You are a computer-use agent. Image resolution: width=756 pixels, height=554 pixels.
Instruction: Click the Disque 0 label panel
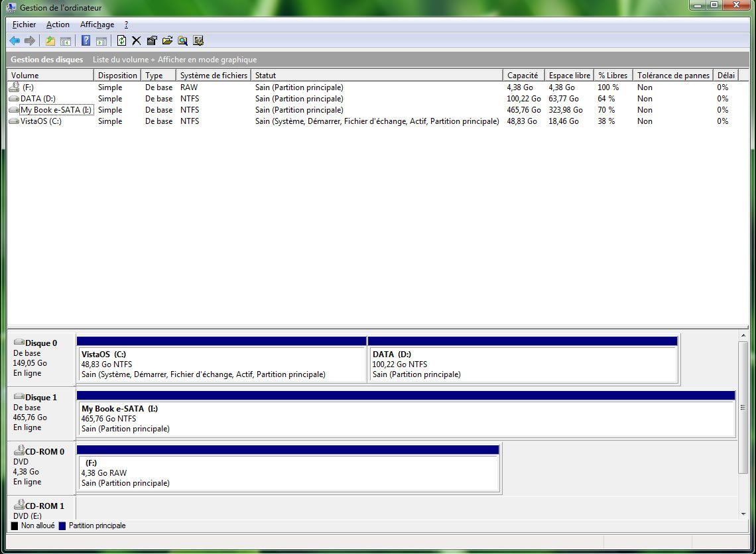pos(41,358)
